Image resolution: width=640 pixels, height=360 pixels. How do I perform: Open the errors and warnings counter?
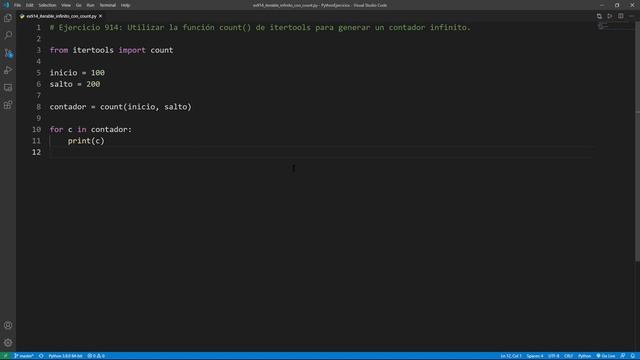point(96,356)
